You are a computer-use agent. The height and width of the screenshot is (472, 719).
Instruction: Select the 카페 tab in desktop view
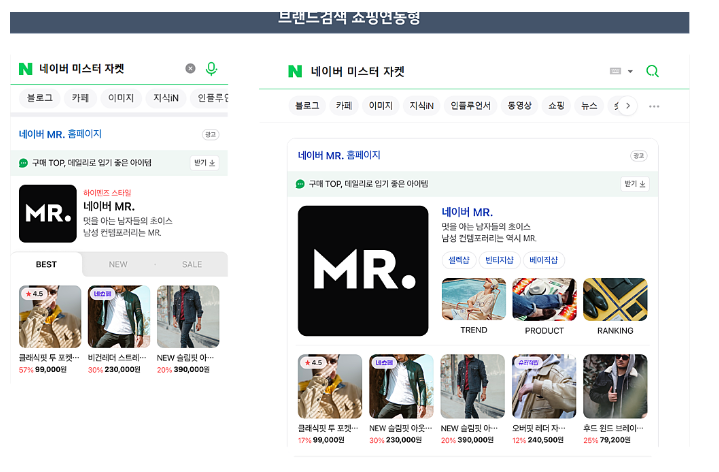pyautogui.click(x=344, y=106)
